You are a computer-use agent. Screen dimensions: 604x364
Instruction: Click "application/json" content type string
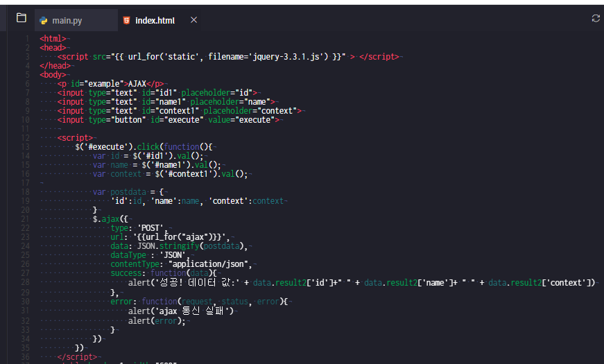click(208, 264)
